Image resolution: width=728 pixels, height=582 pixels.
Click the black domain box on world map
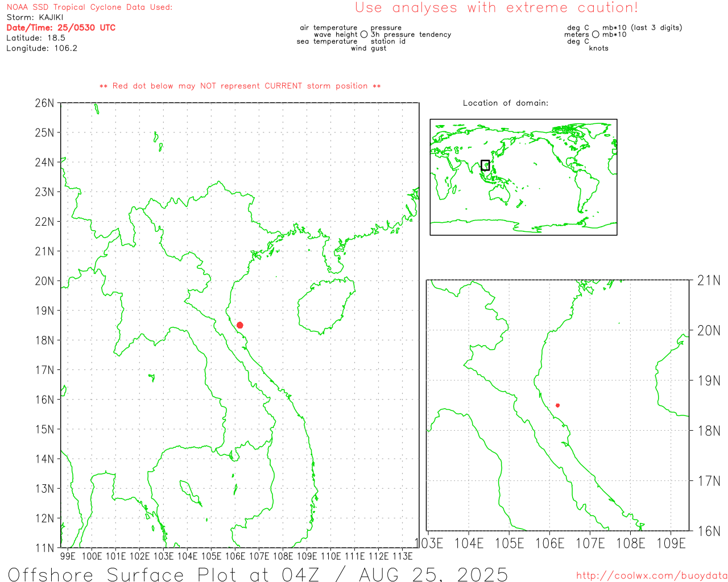(485, 165)
